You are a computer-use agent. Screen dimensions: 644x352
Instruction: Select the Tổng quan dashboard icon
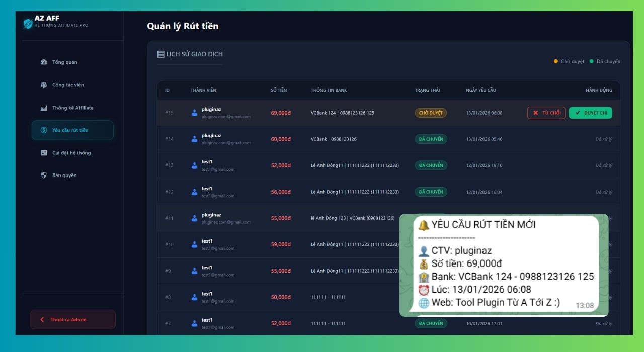point(44,62)
